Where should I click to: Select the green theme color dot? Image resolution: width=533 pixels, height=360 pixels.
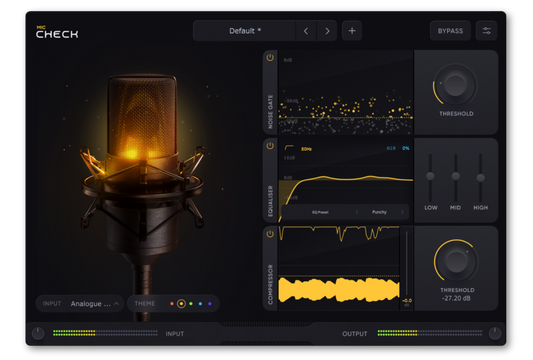(191, 304)
